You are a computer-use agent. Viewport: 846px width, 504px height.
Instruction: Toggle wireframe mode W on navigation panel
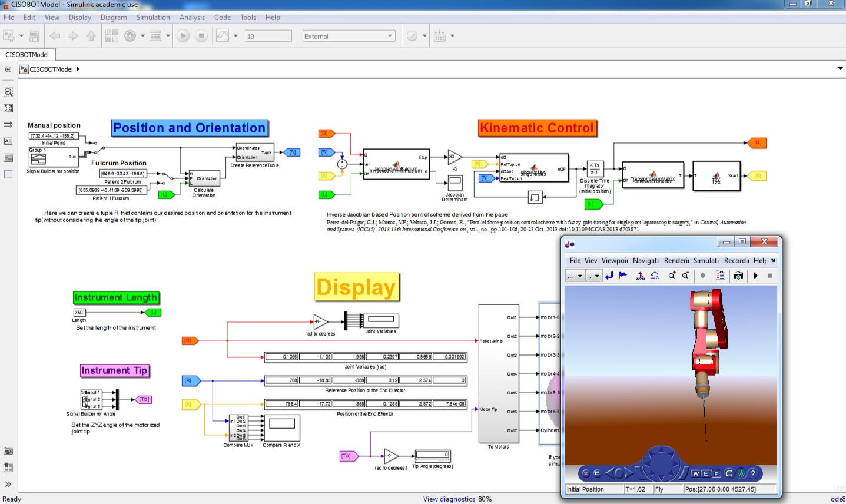pyautogui.click(x=696, y=473)
